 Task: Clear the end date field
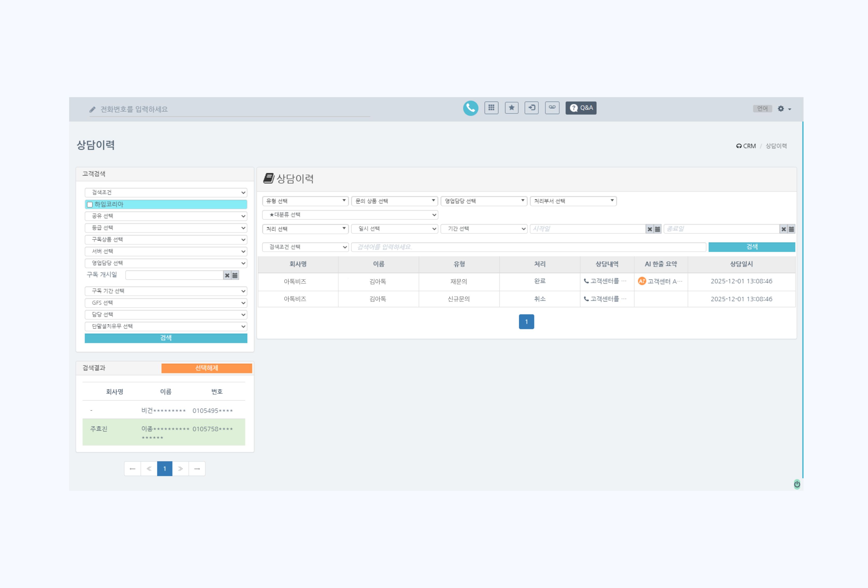click(783, 229)
